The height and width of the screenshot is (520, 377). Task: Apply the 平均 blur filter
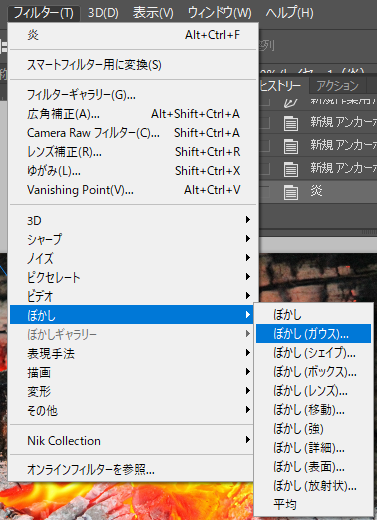pyautogui.click(x=313, y=505)
